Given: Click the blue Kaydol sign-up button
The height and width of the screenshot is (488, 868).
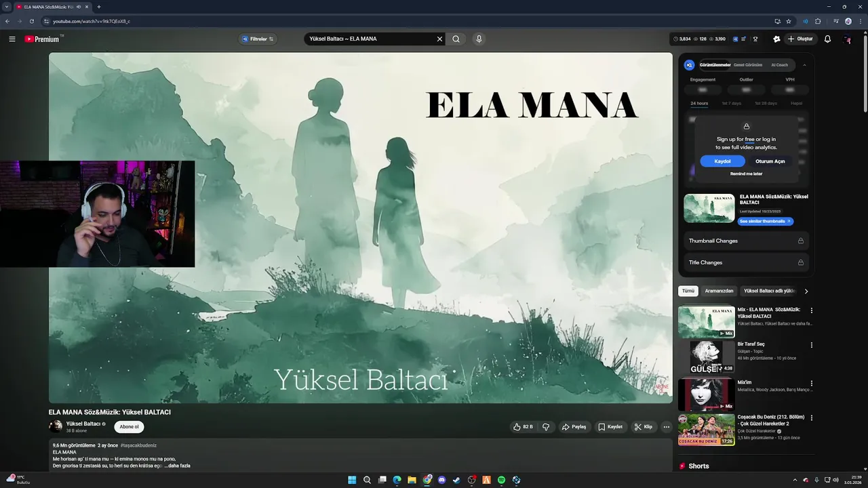Looking at the screenshot, I should (x=723, y=161).
